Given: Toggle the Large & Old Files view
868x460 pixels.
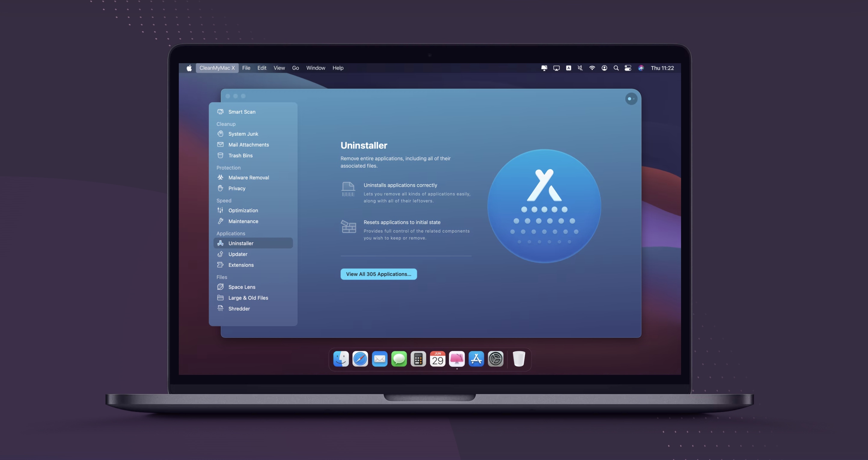Looking at the screenshot, I should (248, 297).
